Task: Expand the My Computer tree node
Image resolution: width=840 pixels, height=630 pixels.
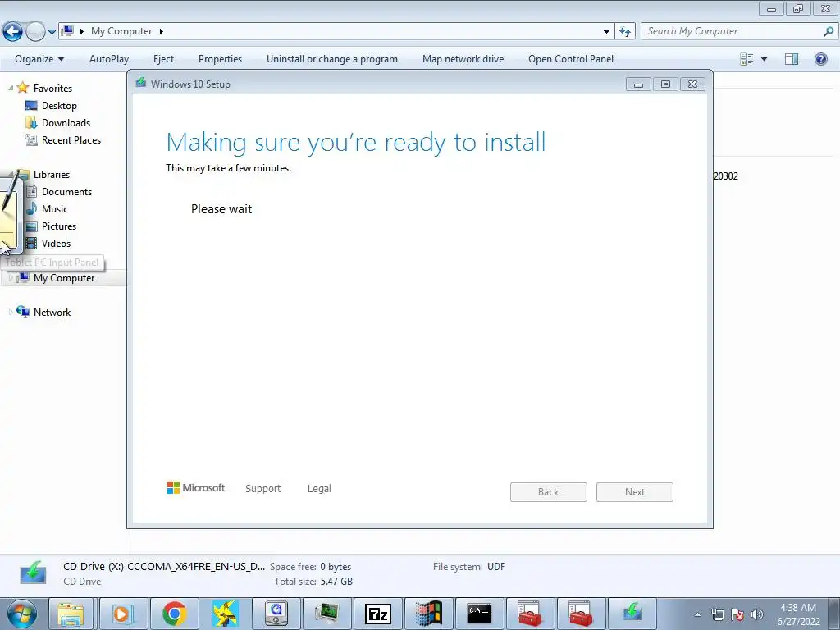Action: pos(11,277)
